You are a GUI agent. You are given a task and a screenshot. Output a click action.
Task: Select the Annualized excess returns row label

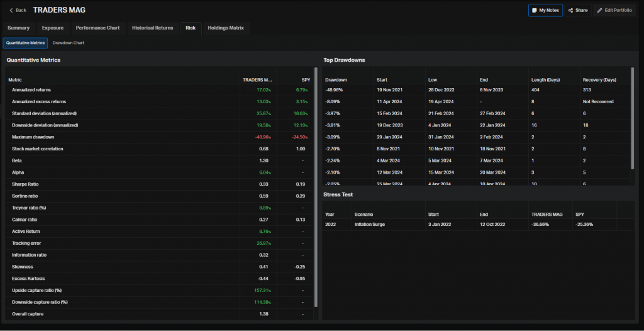[39, 101]
